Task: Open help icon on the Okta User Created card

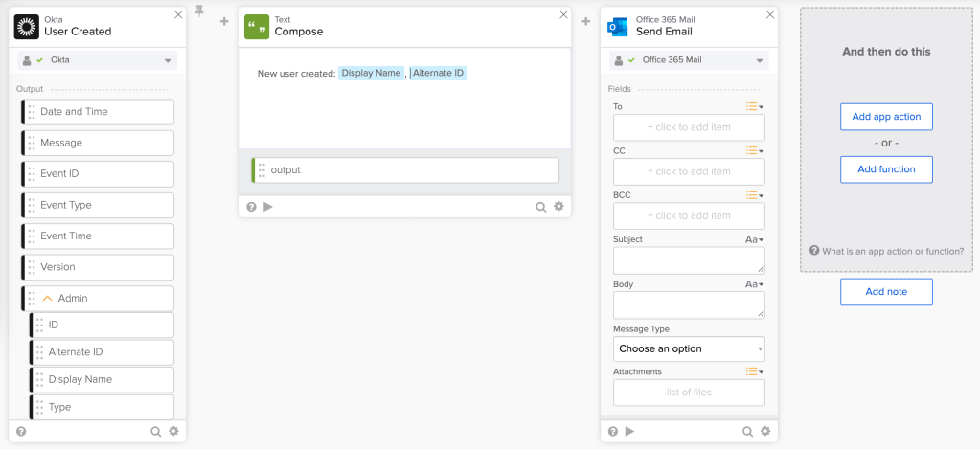Action: 21,432
